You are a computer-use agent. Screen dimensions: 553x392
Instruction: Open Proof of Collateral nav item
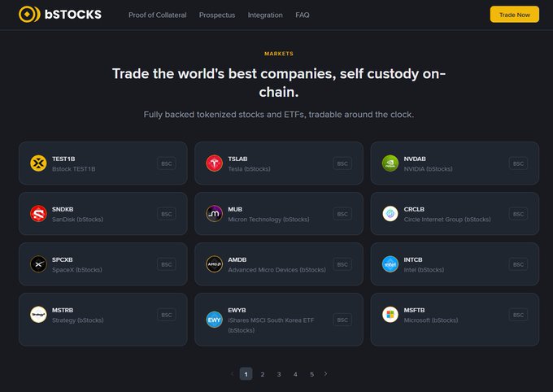pos(157,15)
